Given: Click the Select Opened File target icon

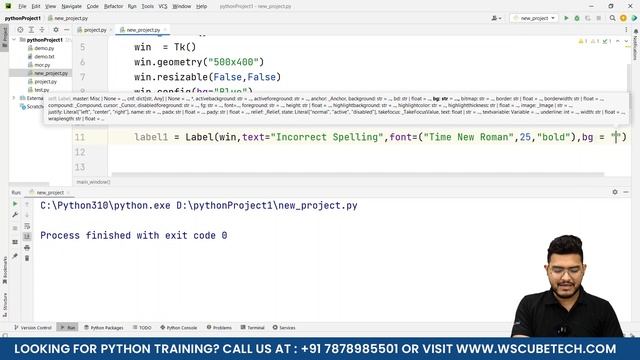Looking at the screenshot, I should [20, 30].
